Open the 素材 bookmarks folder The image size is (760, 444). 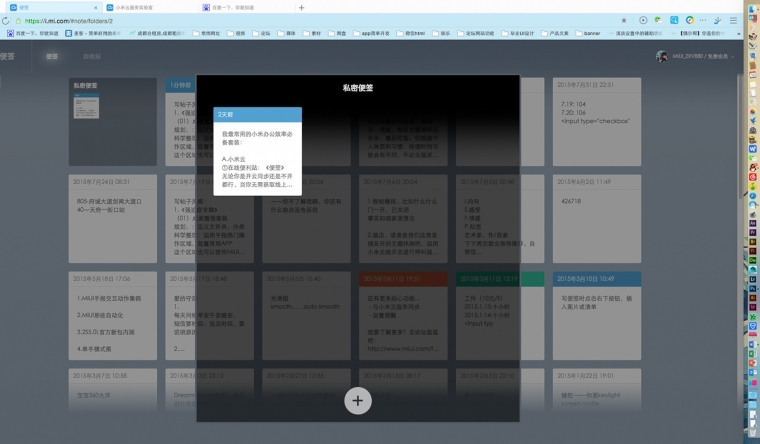pyautogui.click(x=312, y=33)
